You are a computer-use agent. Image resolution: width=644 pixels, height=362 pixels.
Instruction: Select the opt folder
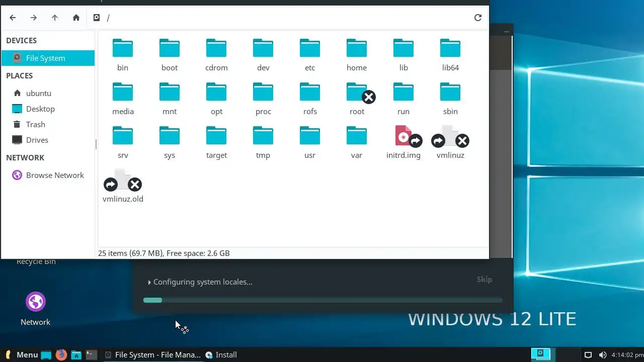click(x=216, y=99)
